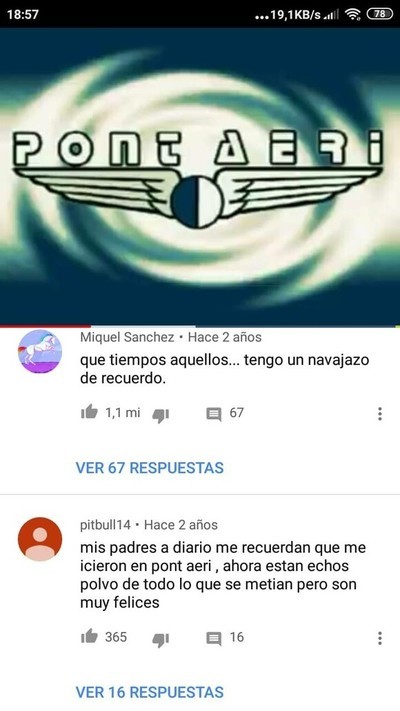Tap the Wi-Fi status bar icon

tap(352, 15)
